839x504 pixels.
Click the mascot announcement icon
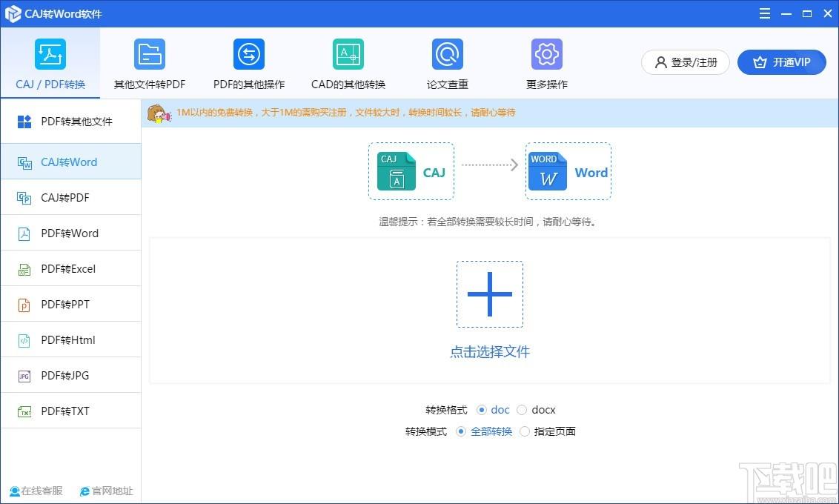159,113
